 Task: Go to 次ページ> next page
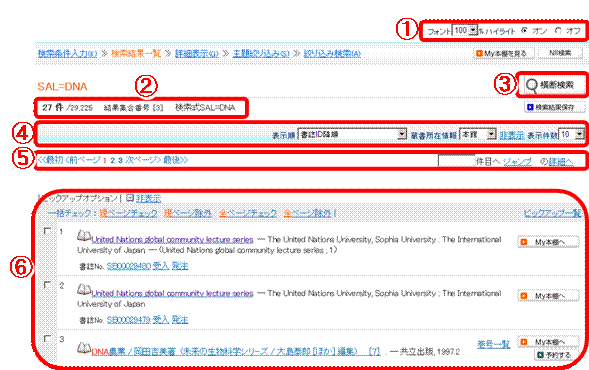[x=143, y=160]
